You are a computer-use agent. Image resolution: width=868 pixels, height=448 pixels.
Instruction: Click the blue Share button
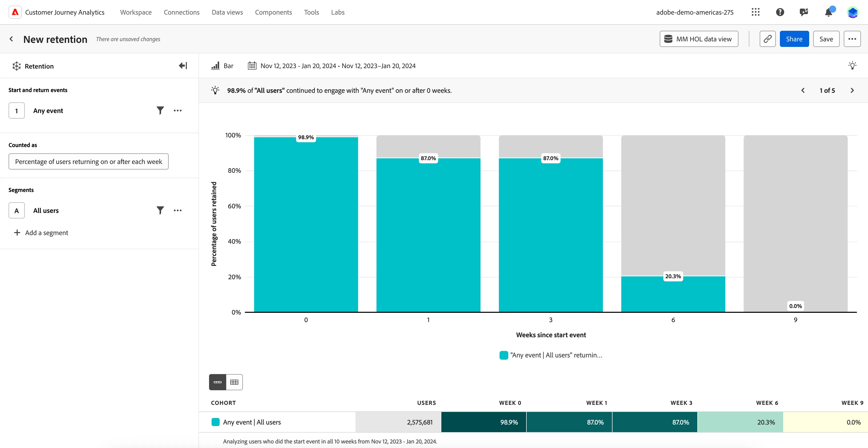click(794, 39)
